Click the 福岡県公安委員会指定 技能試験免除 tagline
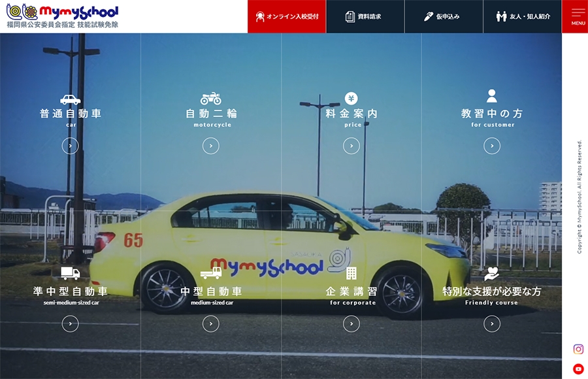This screenshot has width=588, height=379. coord(63,25)
